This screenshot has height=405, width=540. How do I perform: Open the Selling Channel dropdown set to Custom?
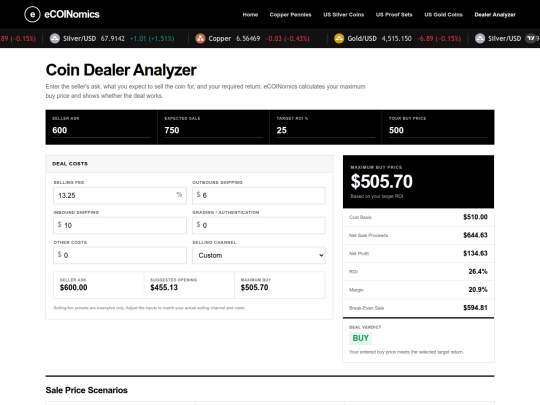tap(259, 255)
